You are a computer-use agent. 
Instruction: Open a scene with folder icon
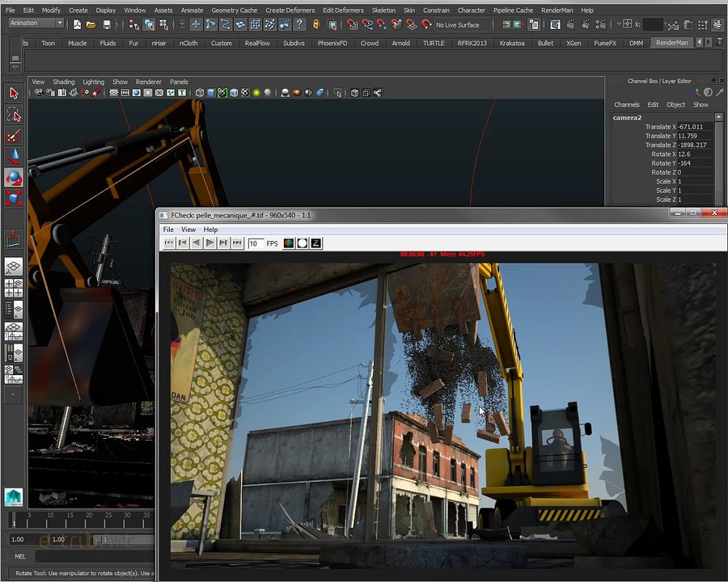tap(91, 24)
